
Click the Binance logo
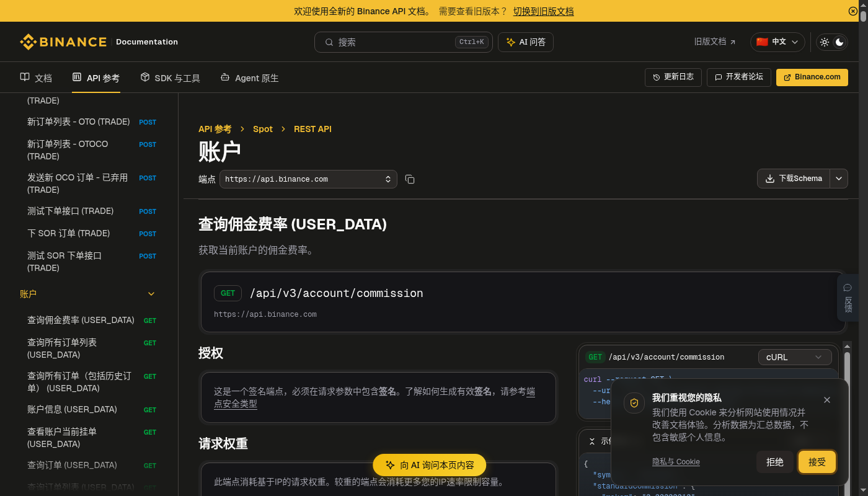[63, 42]
